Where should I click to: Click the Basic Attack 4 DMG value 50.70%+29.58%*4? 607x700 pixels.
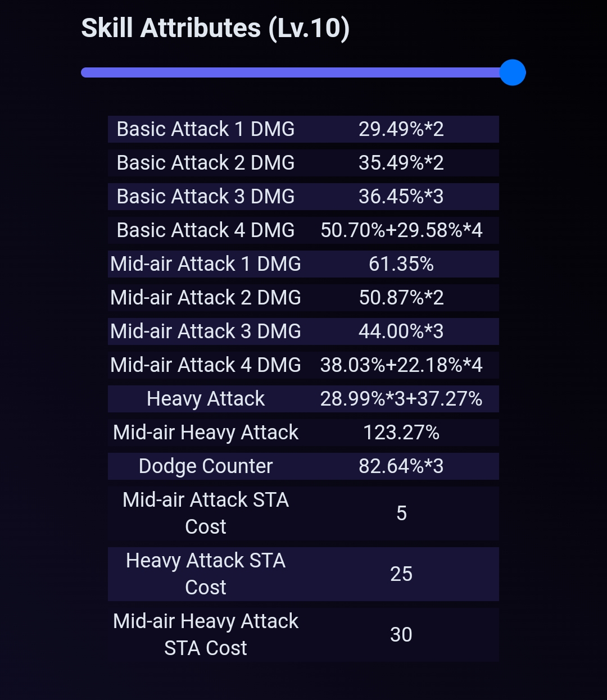(401, 230)
